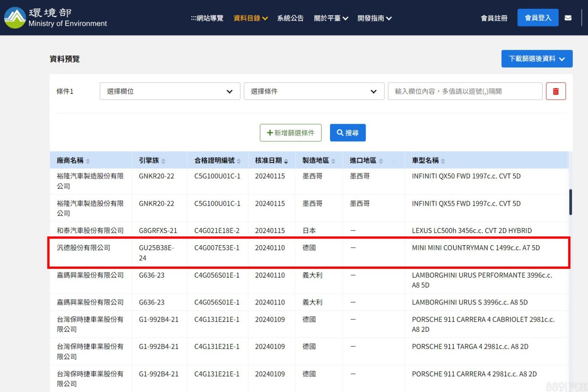Click the 搜尋 search button
Viewport: 588px width, 392px height.
click(x=347, y=133)
